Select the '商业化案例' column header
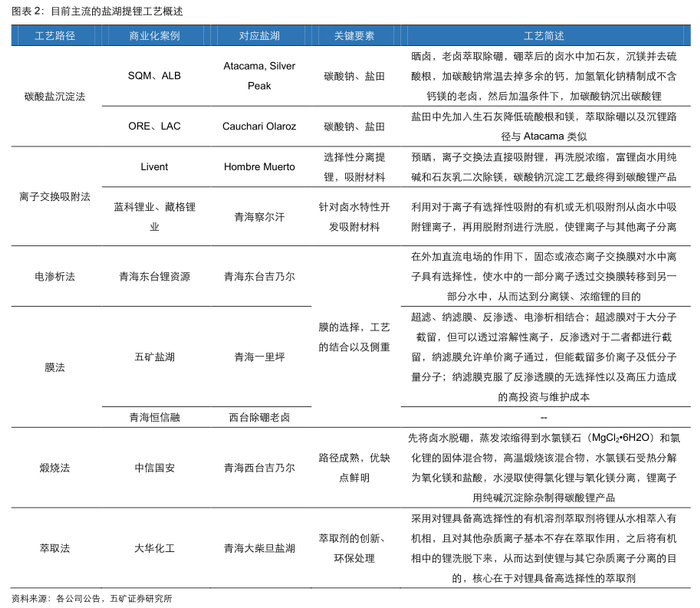 tap(154, 36)
